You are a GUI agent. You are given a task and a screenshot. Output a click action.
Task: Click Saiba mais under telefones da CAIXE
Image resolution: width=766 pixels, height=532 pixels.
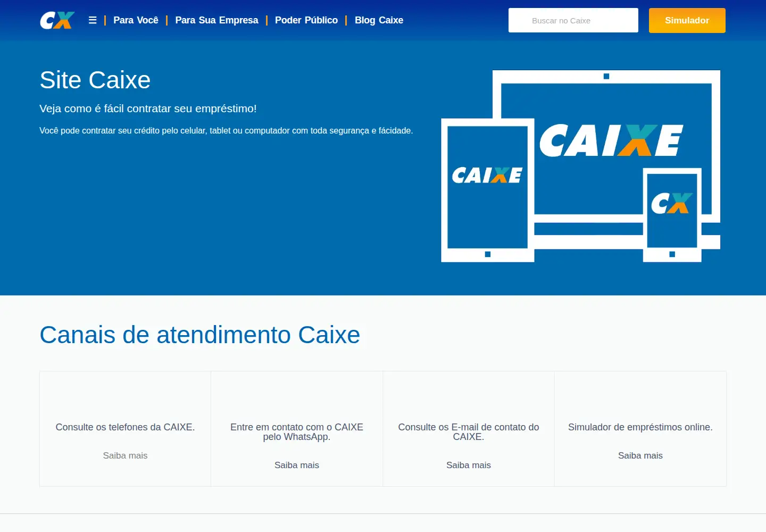pyautogui.click(x=125, y=455)
